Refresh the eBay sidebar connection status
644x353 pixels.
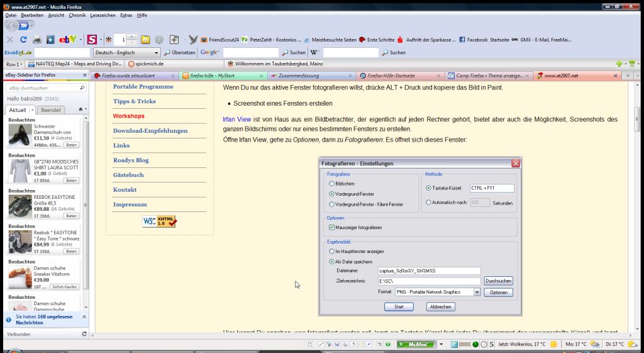84,334
